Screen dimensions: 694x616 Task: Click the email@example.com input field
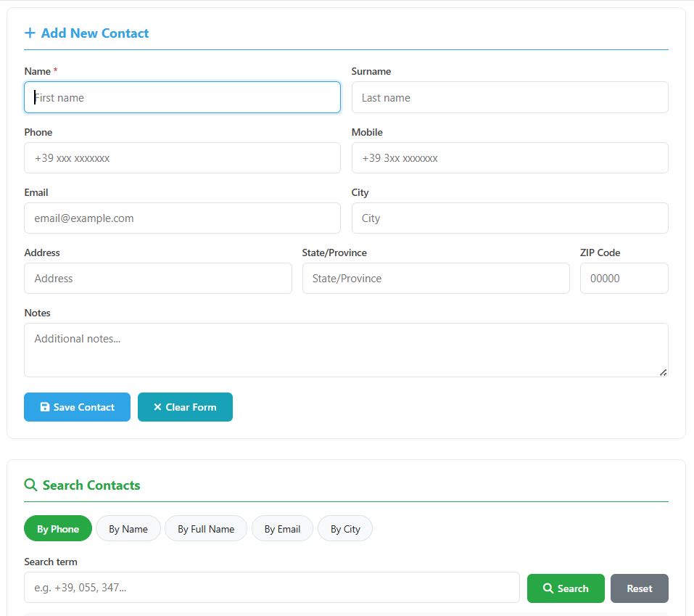(x=182, y=218)
